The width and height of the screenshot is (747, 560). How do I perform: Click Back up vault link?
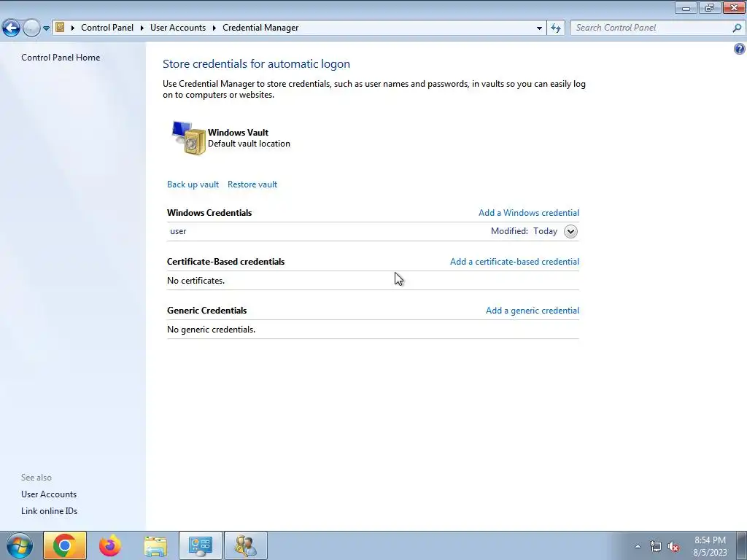click(193, 184)
